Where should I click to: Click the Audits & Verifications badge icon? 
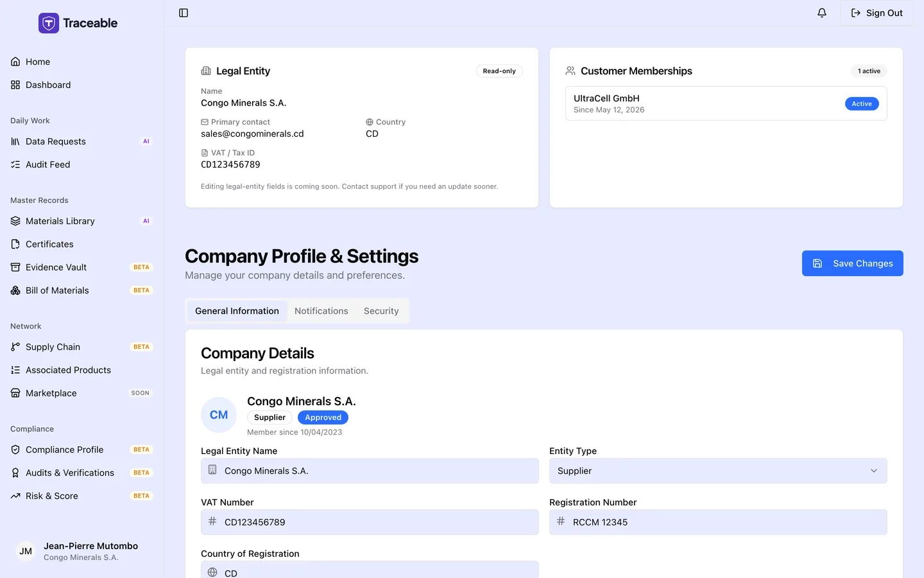tap(15, 473)
